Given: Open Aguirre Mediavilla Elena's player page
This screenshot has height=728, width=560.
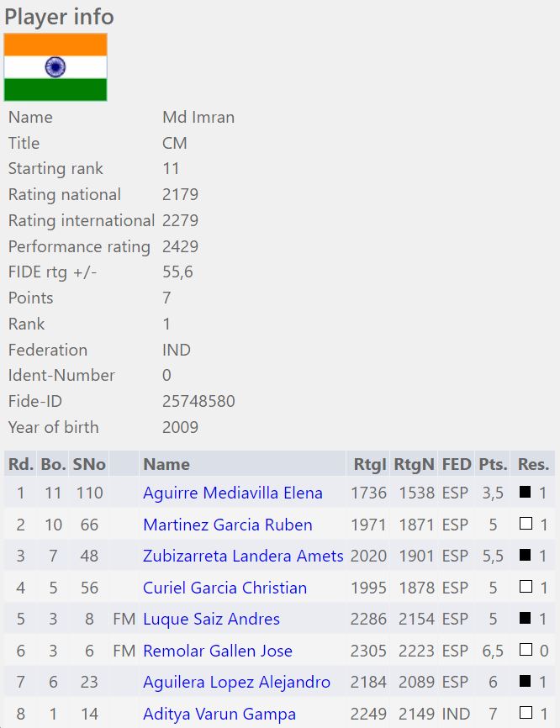Looking at the screenshot, I should (232, 493).
